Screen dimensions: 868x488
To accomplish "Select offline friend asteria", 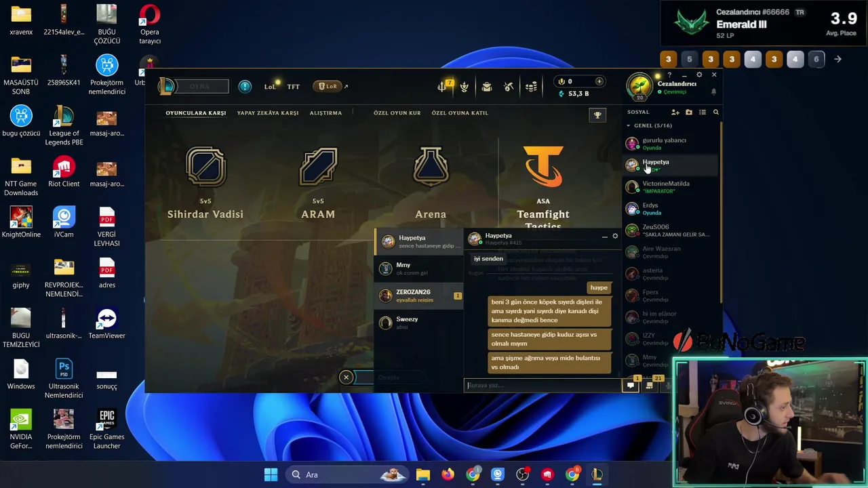I will point(670,274).
